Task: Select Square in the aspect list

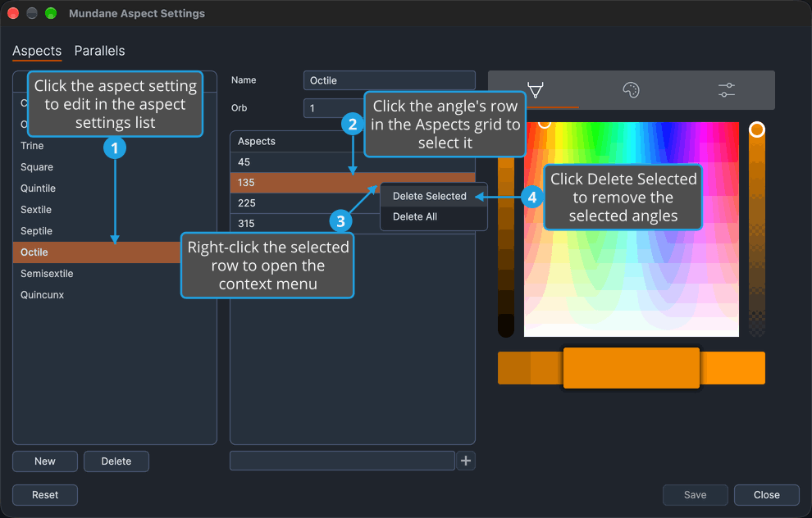Action: 114,167
